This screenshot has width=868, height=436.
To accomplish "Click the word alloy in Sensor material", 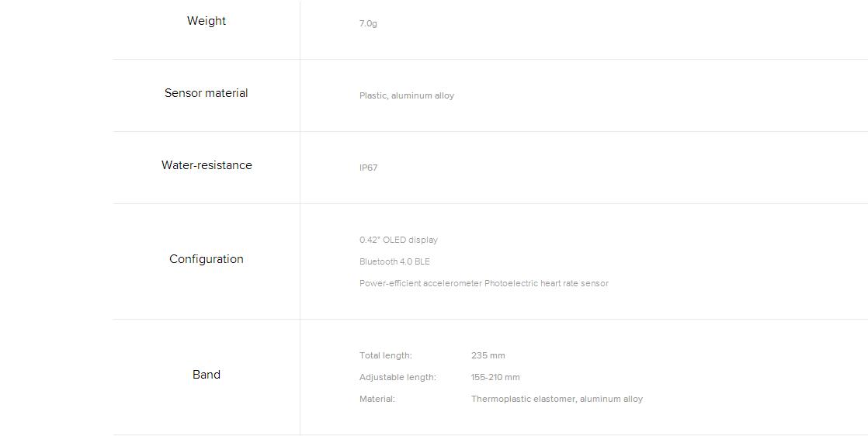I will click(x=445, y=95).
